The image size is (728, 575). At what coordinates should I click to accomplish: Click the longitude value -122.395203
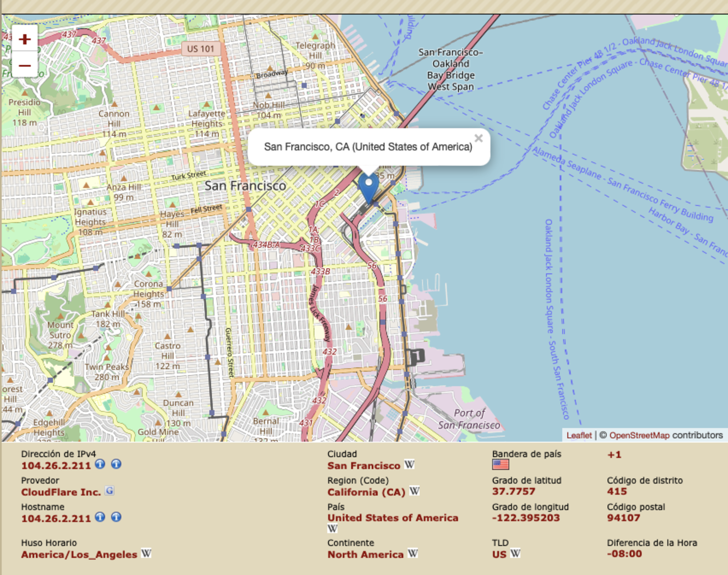coord(526,518)
